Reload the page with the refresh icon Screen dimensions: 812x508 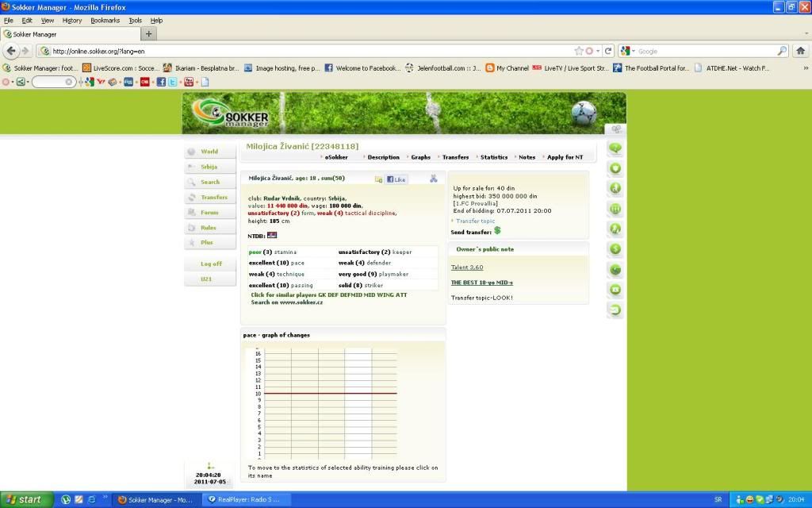[607, 51]
